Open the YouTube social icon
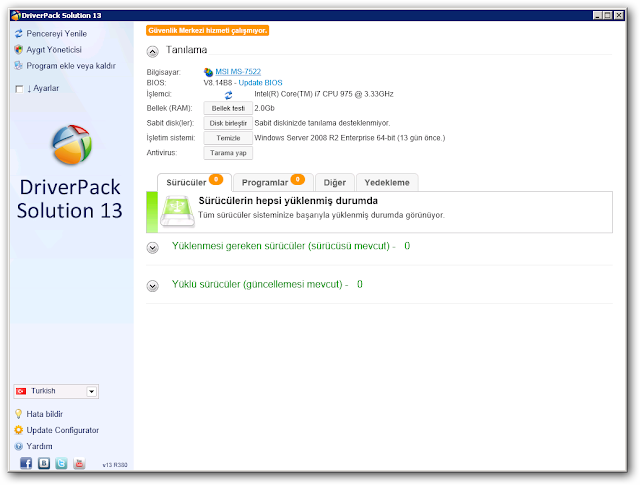Viewport: 640px width, 485px height. click(79, 463)
